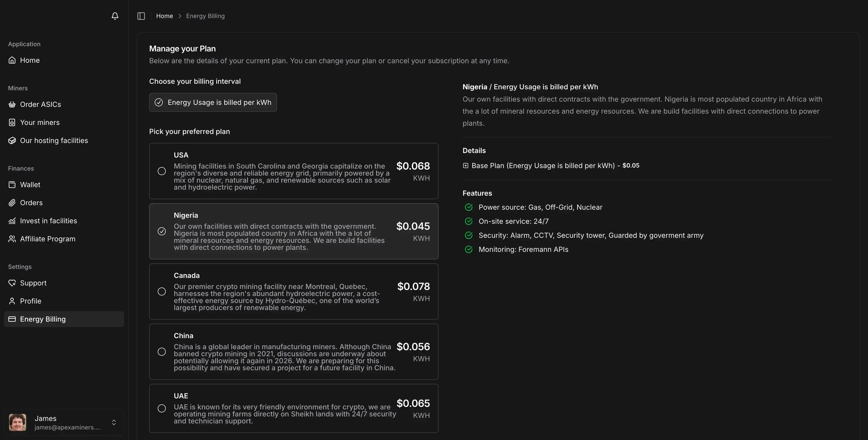Toggle the sidebar panel icon
The width and height of the screenshot is (868, 440).
point(141,16)
